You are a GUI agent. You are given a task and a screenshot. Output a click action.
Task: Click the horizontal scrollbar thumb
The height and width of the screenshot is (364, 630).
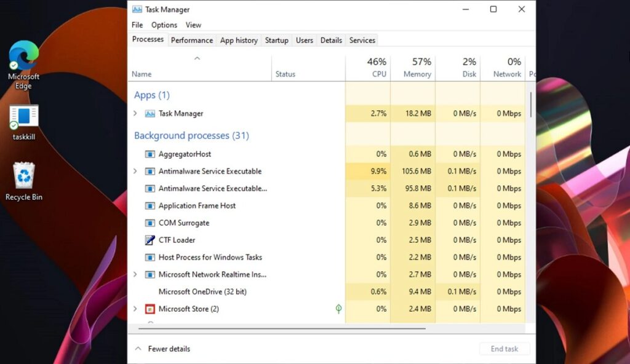coord(282,328)
